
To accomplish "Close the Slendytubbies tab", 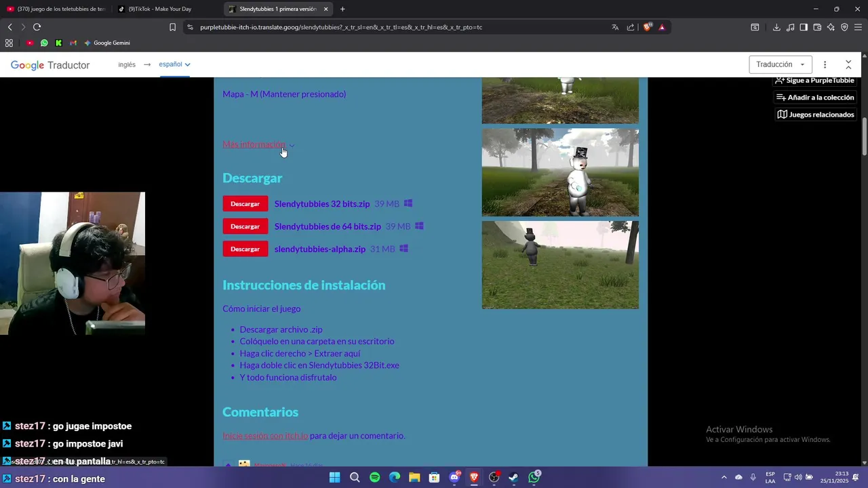I will [325, 9].
